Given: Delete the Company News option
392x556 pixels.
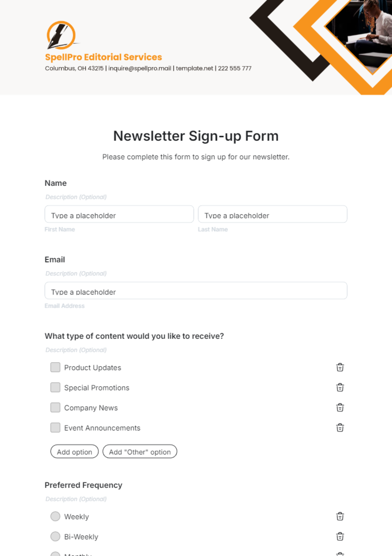Looking at the screenshot, I should (340, 408).
